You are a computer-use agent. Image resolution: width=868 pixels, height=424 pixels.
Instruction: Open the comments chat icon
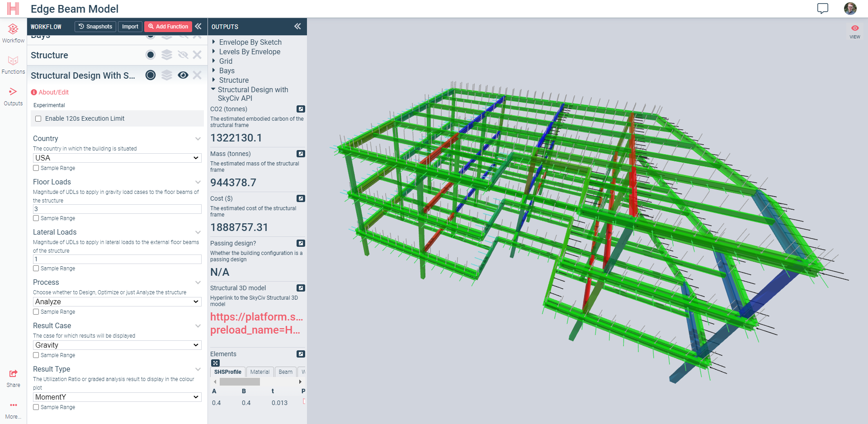pyautogui.click(x=822, y=9)
